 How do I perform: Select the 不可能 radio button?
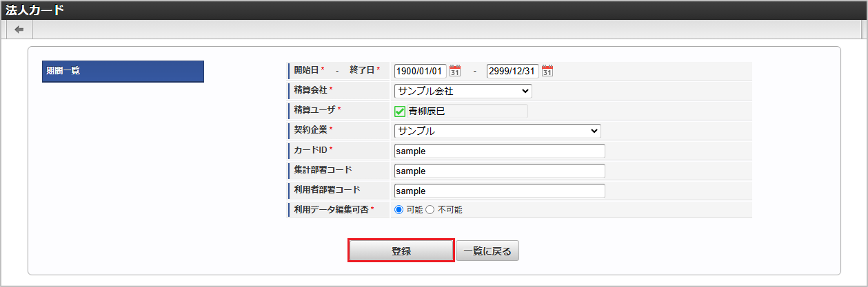click(x=430, y=210)
